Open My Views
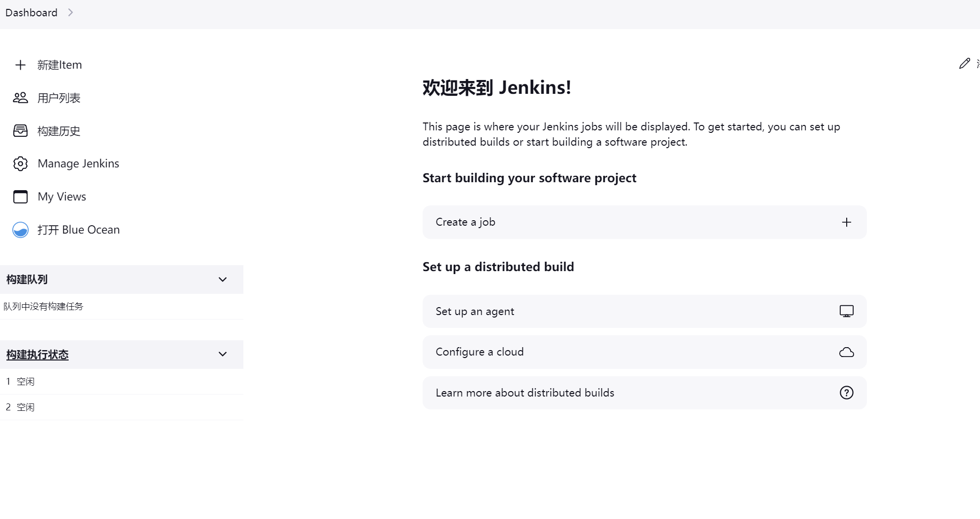 coord(62,197)
